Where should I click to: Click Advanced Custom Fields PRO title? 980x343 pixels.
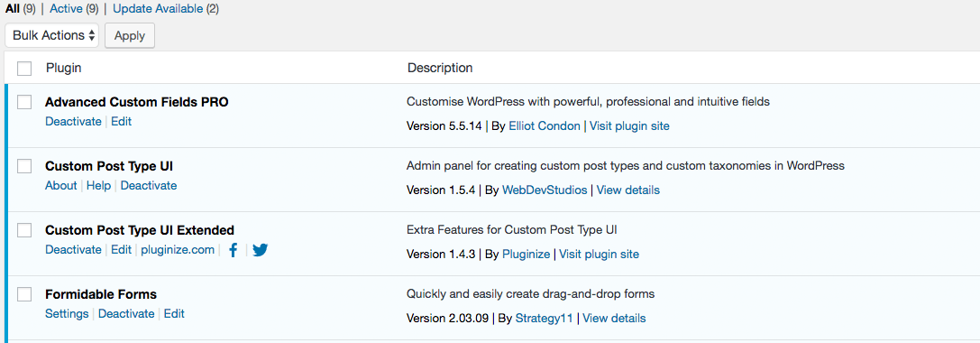click(x=137, y=102)
